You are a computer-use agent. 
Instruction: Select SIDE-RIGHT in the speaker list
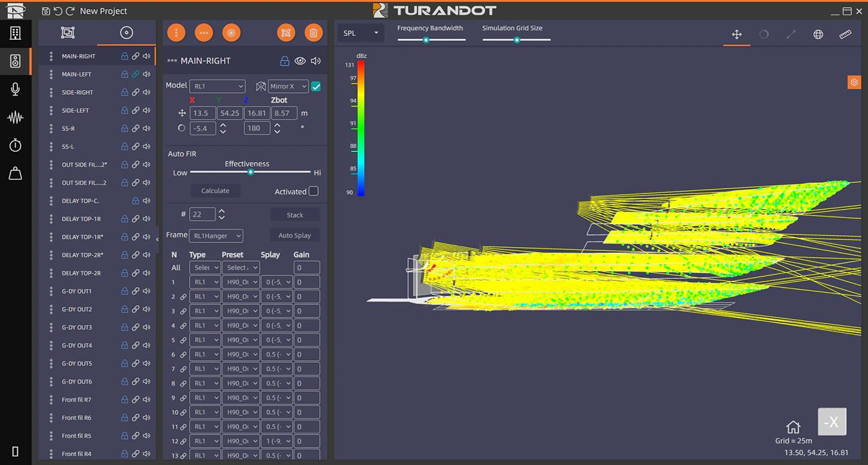point(77,92)
